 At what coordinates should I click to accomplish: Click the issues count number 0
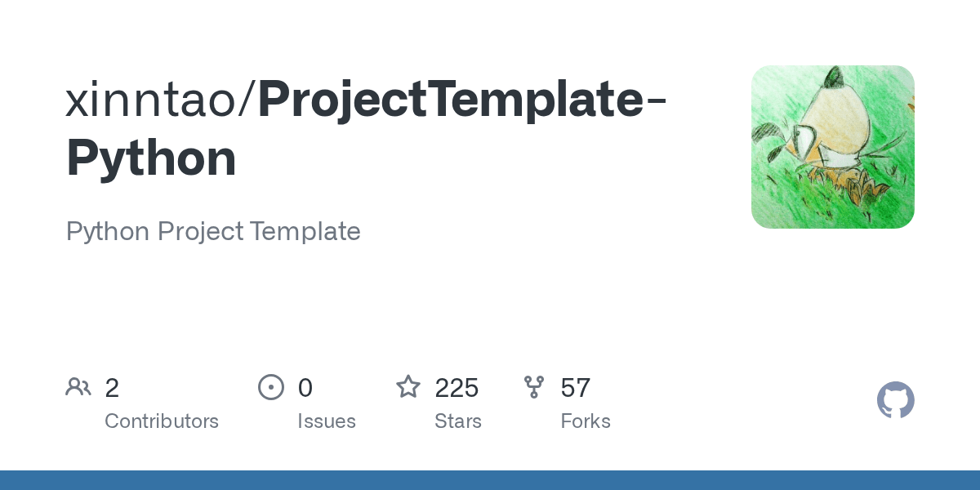click(305, 387)
